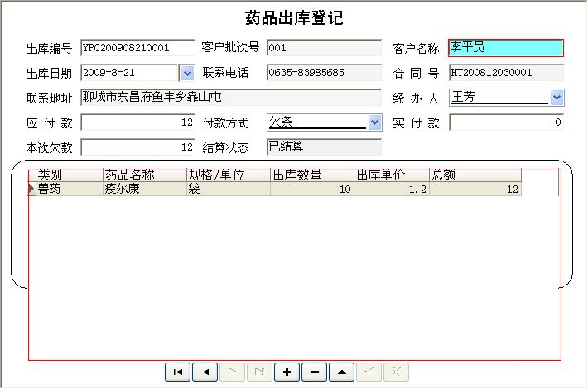Open the 付款方式 dropdown
This screenshot has height=389, width=588.
pyautogui.click(x=374, y=122)
